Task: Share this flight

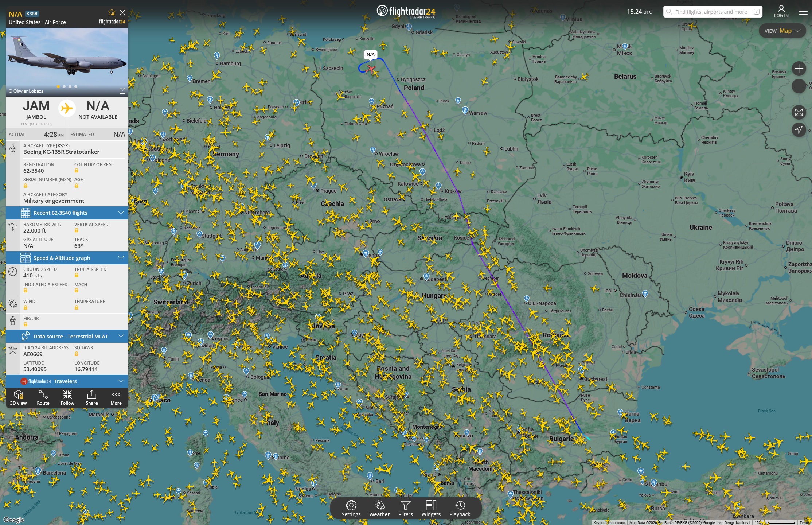Action: (92, 398)
